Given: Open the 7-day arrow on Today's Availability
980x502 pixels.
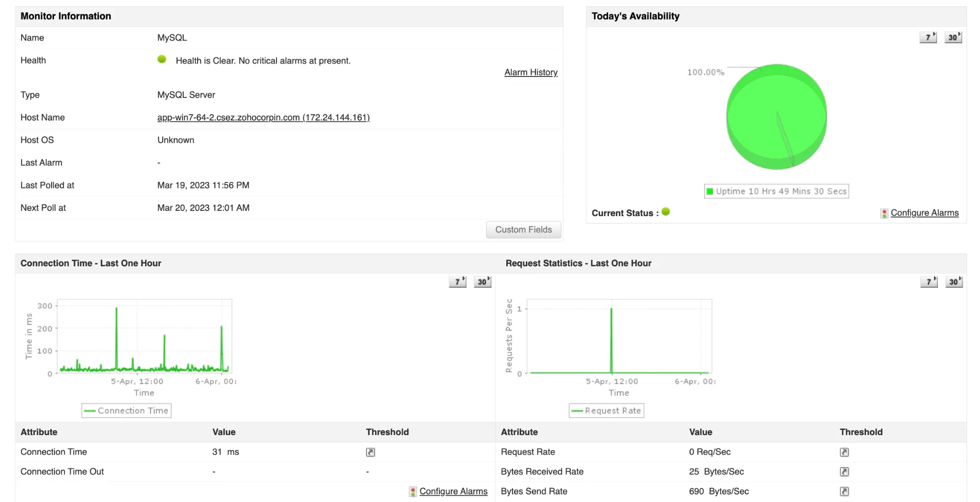Looking at the screenshot, I should click(927, 37).
